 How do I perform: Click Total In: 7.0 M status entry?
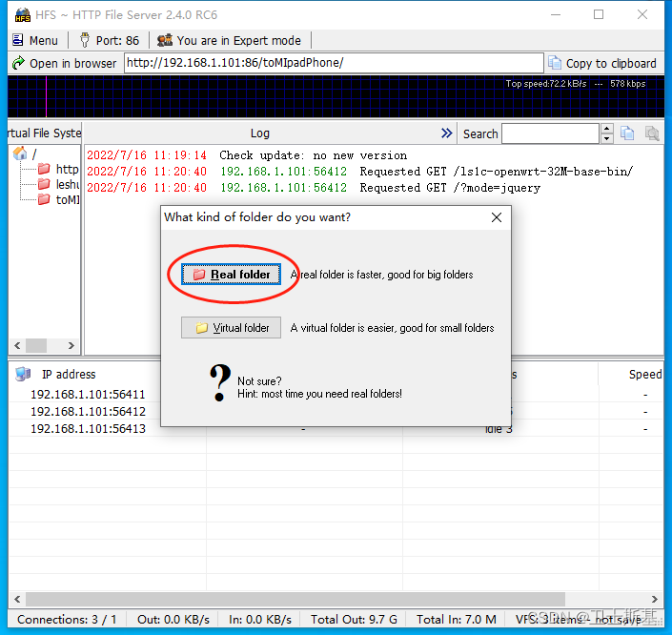click(x=457, y=620)
